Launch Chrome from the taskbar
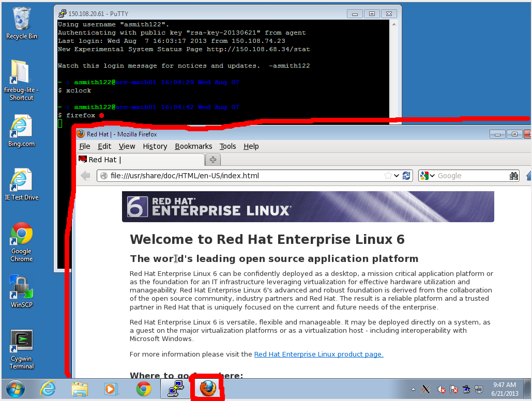The image size is (532, 401). tap(144, 389)
